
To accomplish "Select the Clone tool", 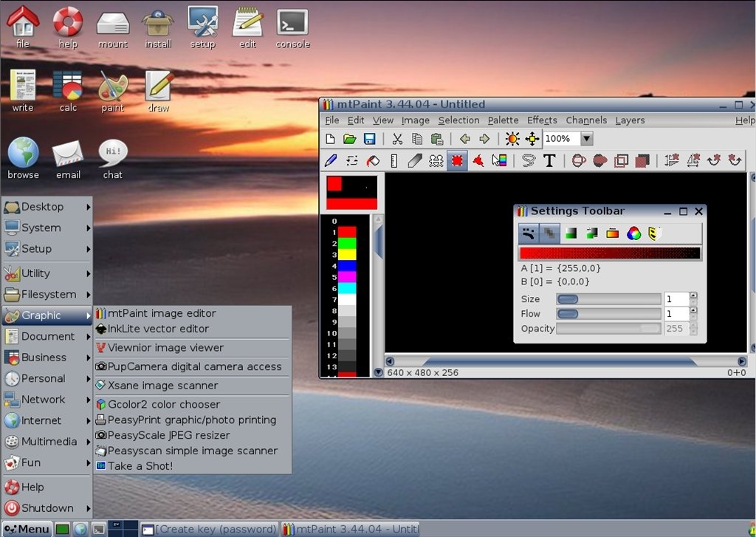I will [436, 160].
